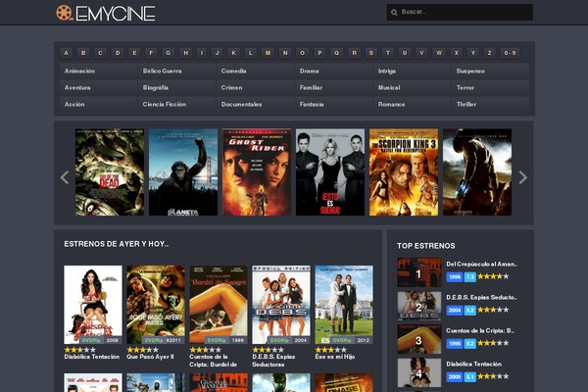
Task: Click the 7.3 rating badge
Action: 469,276
